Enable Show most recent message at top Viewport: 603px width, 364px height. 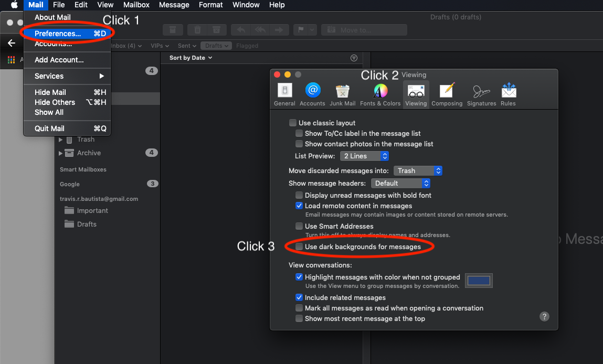(299, 318)
